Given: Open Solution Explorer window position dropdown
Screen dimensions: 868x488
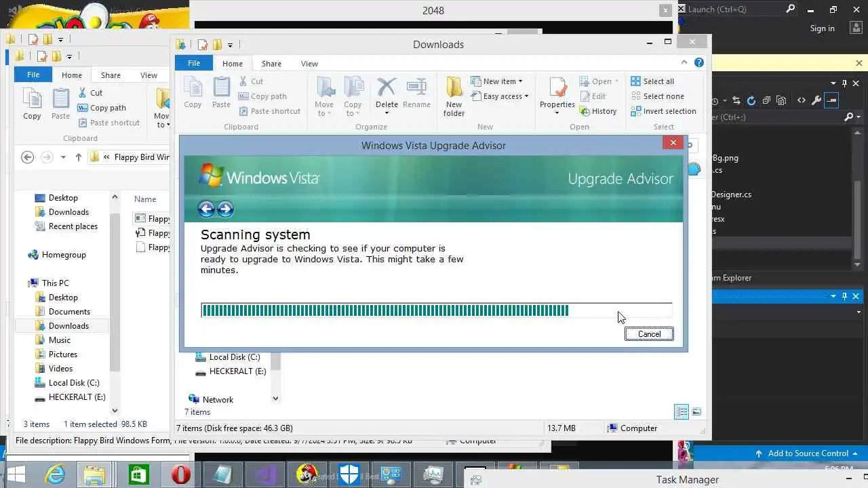Looking at the screenshot, I should point(833,83).
